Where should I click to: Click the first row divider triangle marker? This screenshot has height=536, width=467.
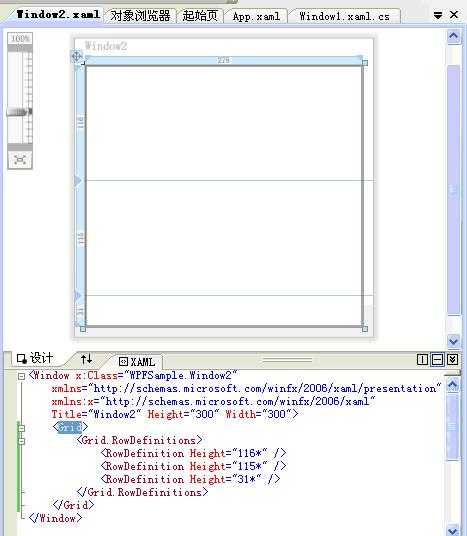[78, 180]
